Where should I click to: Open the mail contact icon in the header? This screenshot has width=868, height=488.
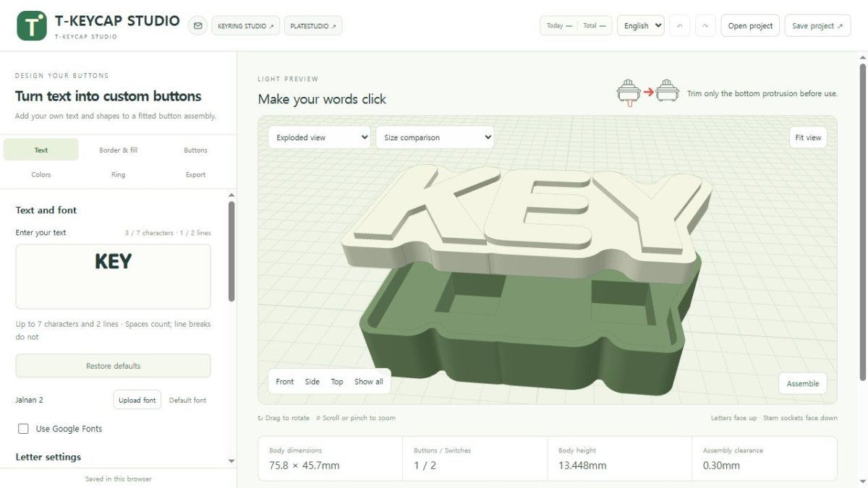point(197,26)
